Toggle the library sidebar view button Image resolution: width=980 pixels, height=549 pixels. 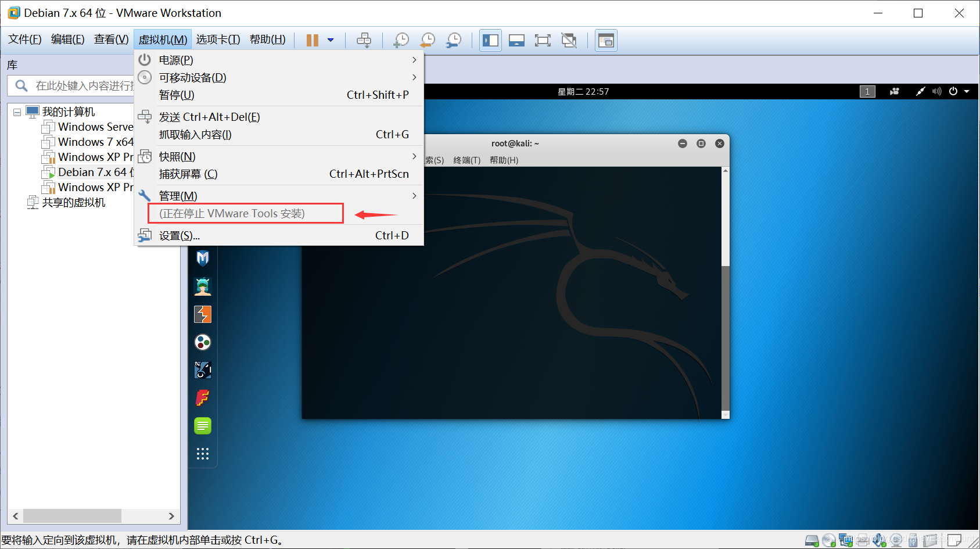coord(490,40)
